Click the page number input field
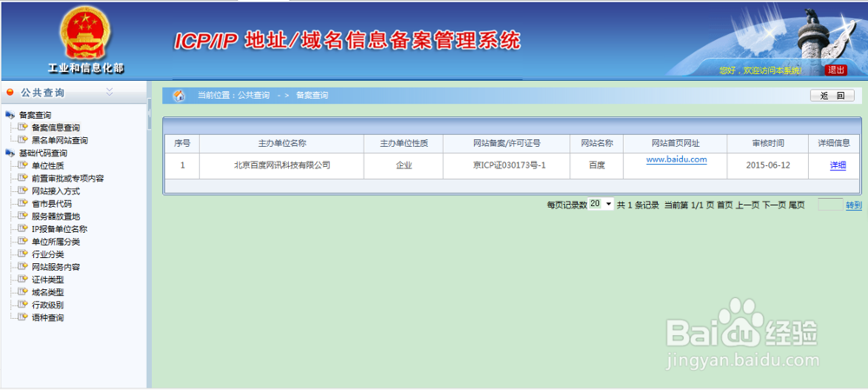 [x=830, y=204]
